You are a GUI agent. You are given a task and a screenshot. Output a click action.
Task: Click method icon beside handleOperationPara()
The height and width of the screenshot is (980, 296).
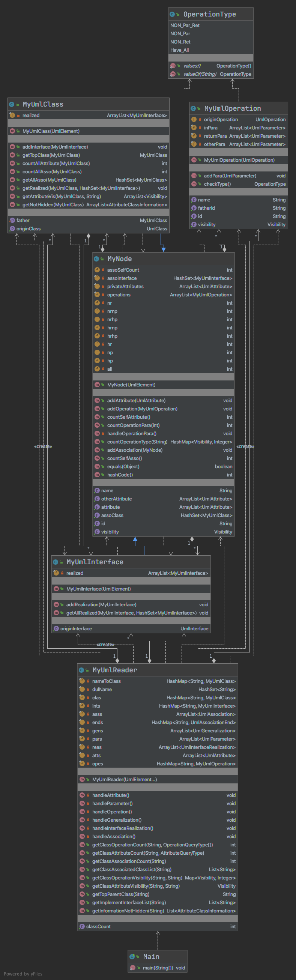(97, 433)
